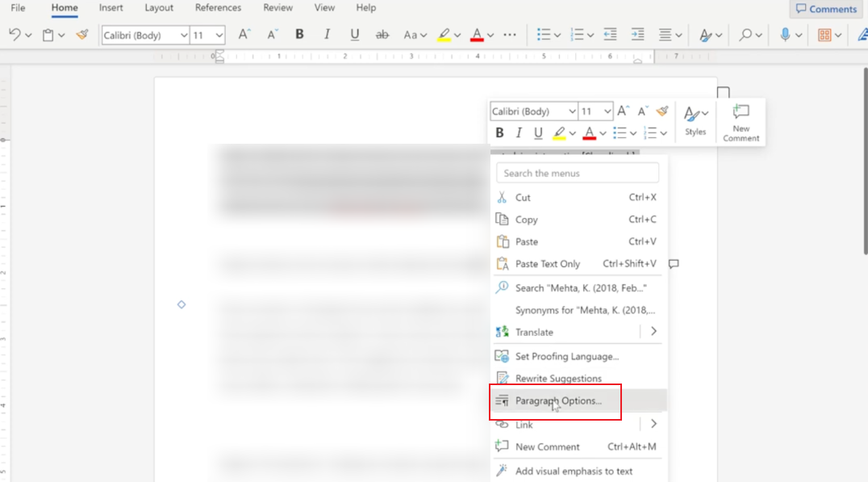Click the Increase Indent icon
This screenshot has height=482, width=868.
click(638, 34)
